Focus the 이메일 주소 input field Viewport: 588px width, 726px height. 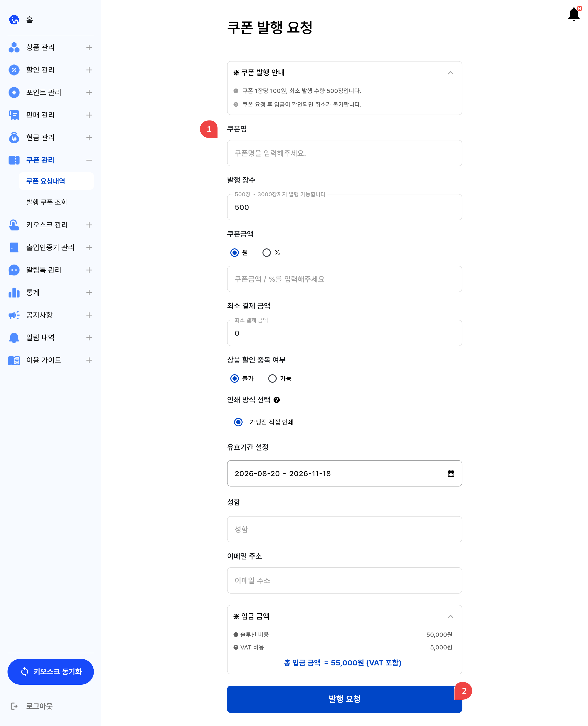tap(344, 581)
